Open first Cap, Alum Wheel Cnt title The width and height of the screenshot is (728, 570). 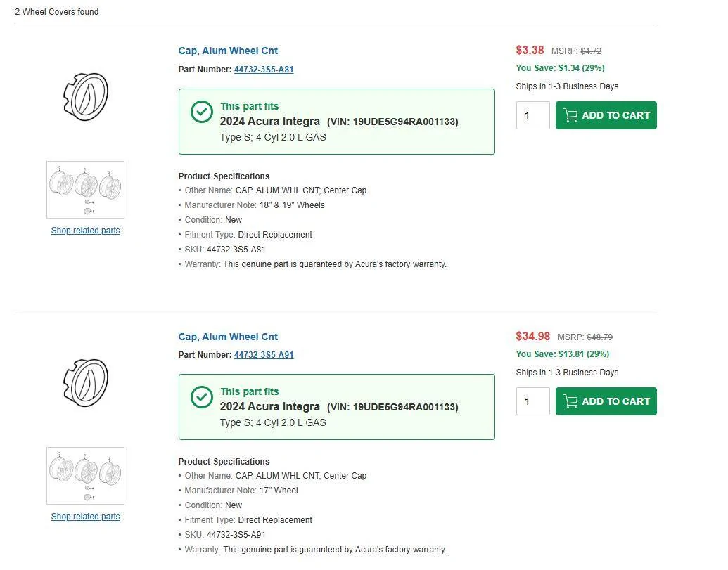[228, 51]
